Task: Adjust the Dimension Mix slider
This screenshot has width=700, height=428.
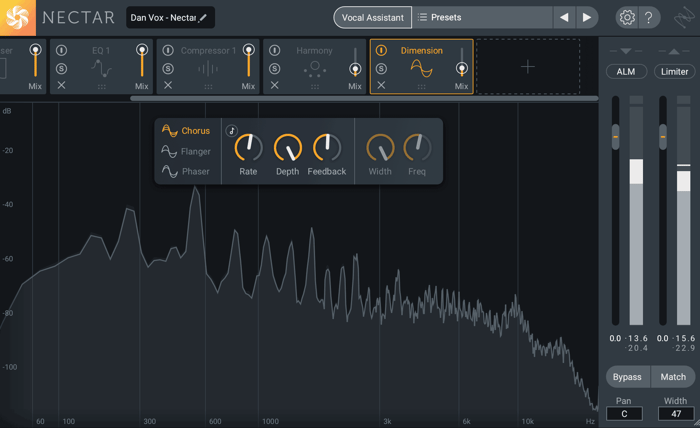Action: pyautogui.click(x=462, y=62)
